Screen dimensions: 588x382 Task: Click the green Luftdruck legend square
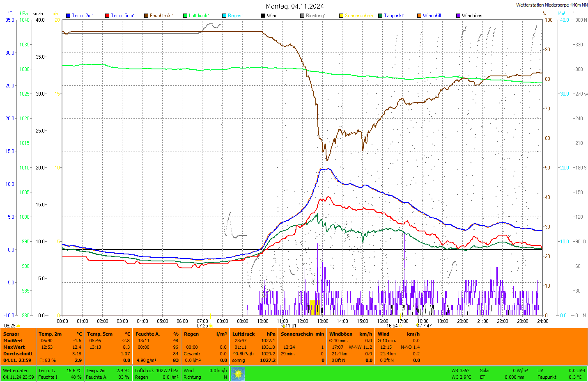(185, 16)
